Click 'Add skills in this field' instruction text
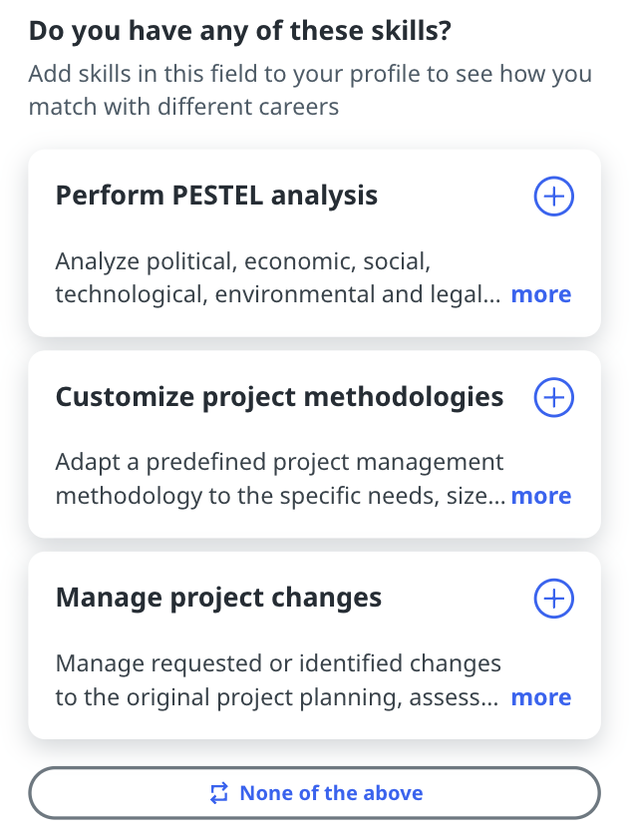The width and height of the screenshot is (630, 840). (309, 74)
